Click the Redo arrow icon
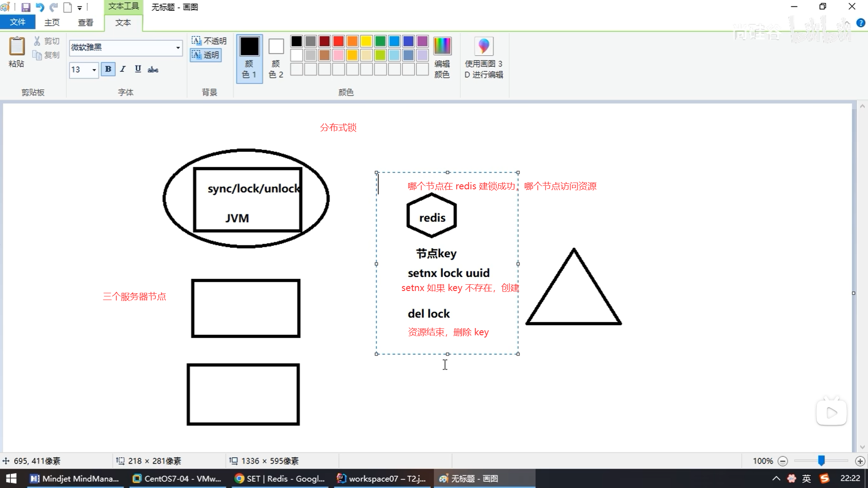868x488 pixels. click(53, 7)
